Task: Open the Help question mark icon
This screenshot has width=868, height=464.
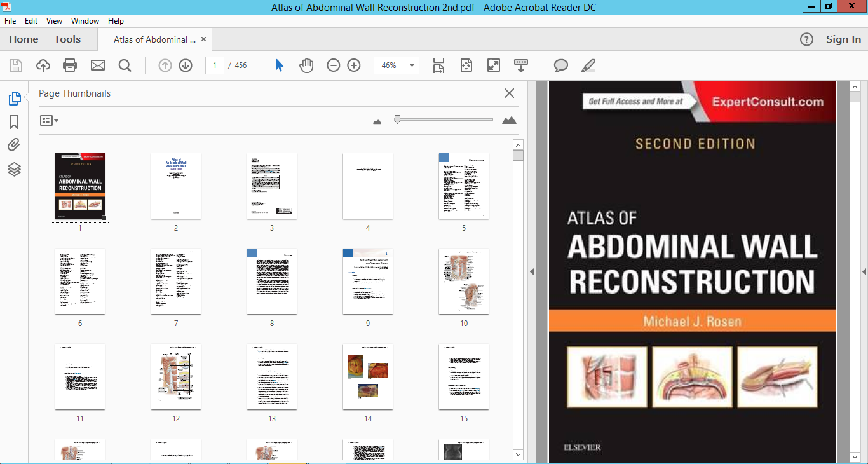Action: click(806, 39)
